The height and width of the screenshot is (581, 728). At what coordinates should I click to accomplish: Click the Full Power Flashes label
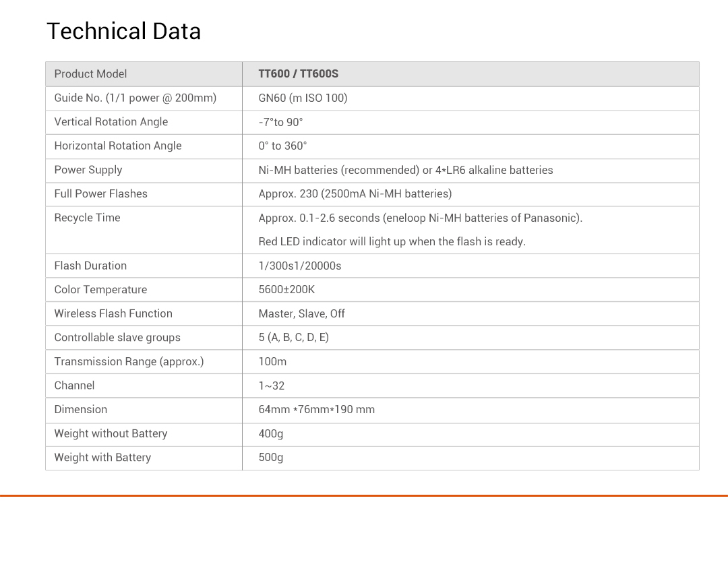(x=101, y=193)
